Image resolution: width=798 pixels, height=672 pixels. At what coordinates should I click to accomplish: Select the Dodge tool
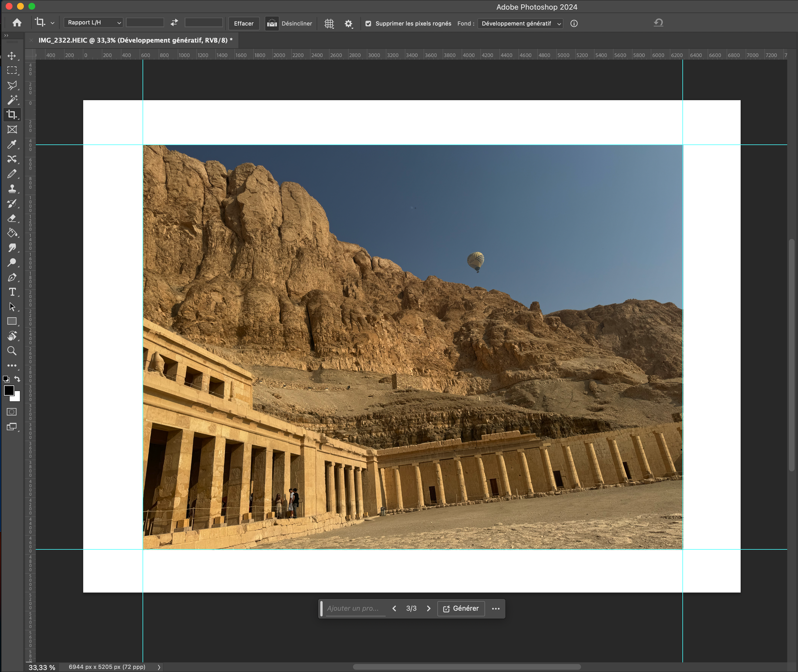[12, 262]
